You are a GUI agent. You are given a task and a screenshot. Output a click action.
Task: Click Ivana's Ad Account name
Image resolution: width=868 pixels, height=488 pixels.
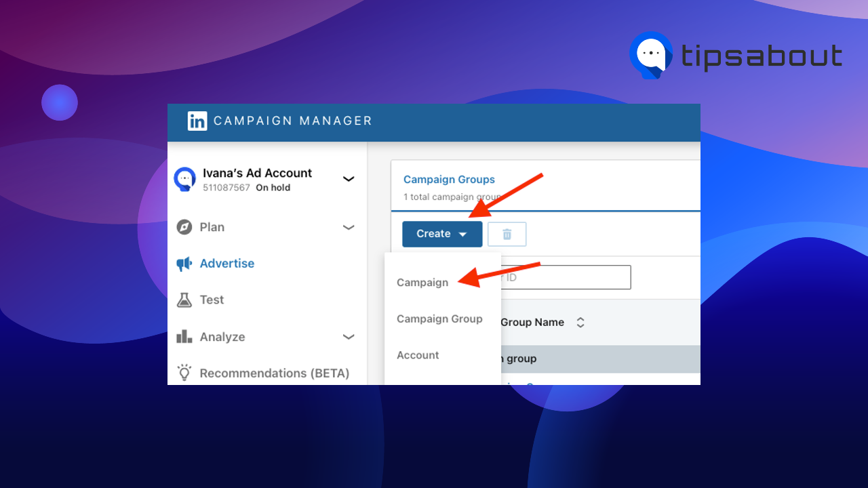click(258, 173)
